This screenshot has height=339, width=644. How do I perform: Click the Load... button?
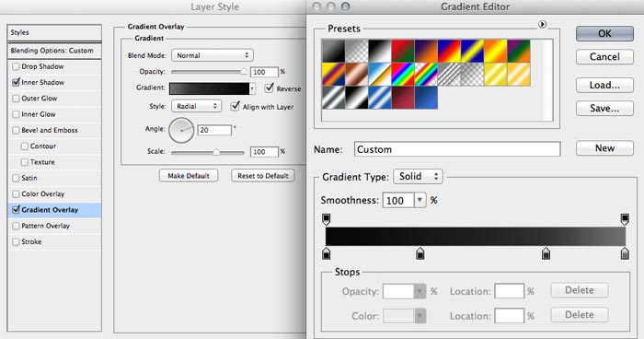pos(604,85)
